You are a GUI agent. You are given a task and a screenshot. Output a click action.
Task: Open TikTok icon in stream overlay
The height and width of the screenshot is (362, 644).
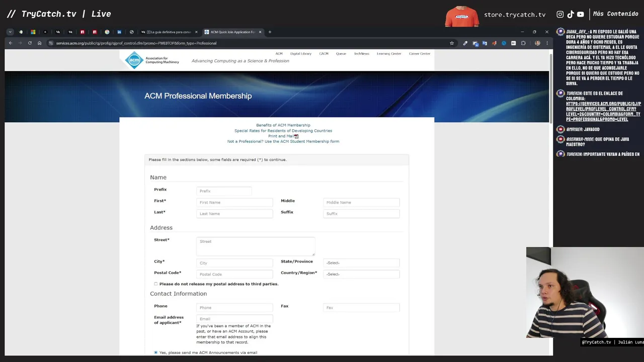click(x=571, y=15)
